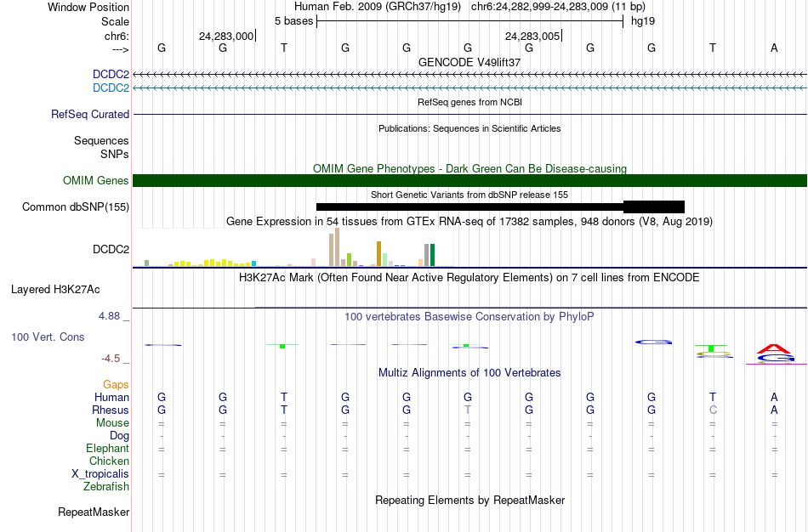The image size is (808, 532).
Task: Click the red A PhyloP conservation logo
Action: (x=773, y=348)
